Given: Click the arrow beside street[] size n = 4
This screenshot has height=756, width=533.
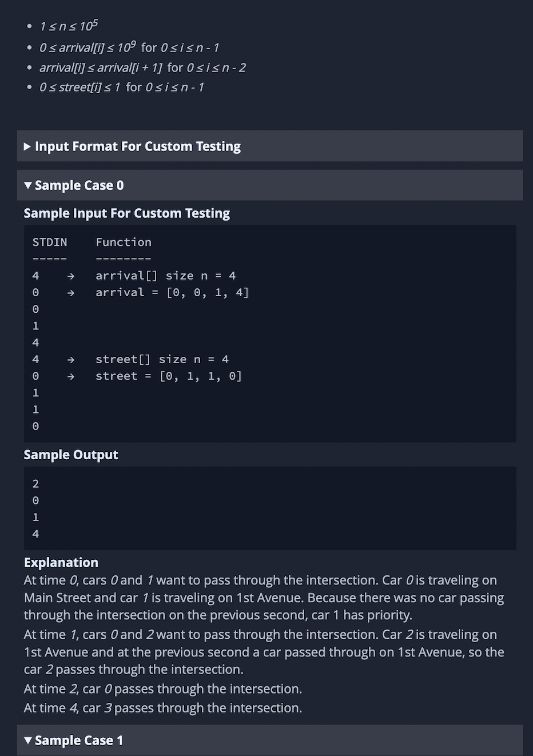Looking at the screenshot, I should [70, 359].
